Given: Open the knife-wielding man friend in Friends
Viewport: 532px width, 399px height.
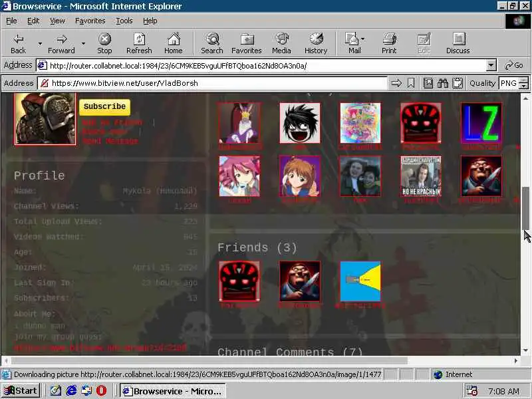Looking at the screenshot, I should tap(300, 281).
